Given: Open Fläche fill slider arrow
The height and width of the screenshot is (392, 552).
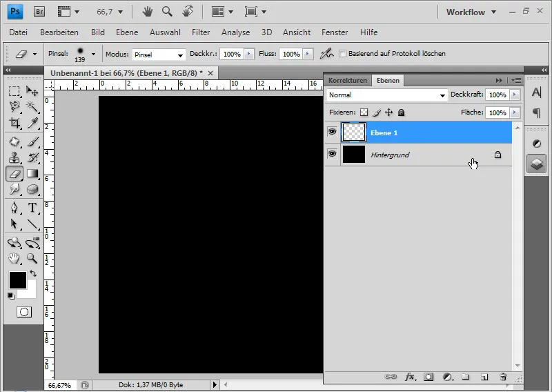Looking at the screenshot, I should pos(515,112).
